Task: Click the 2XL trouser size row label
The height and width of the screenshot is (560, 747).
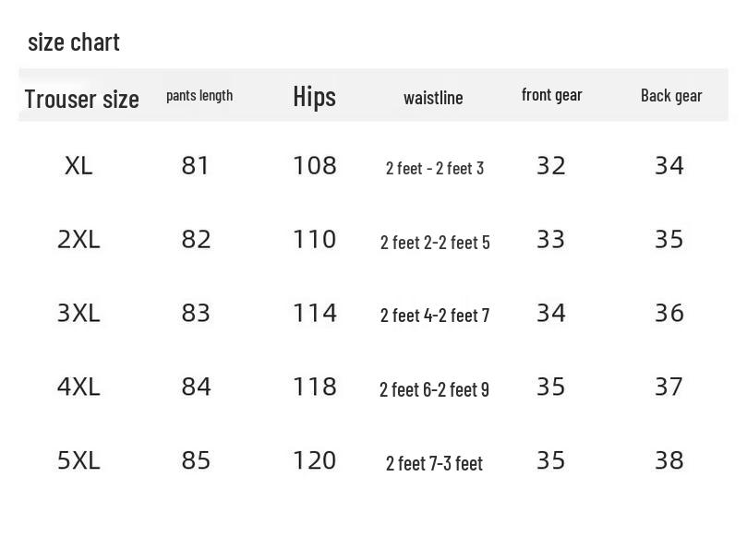Action: point(78,240)
